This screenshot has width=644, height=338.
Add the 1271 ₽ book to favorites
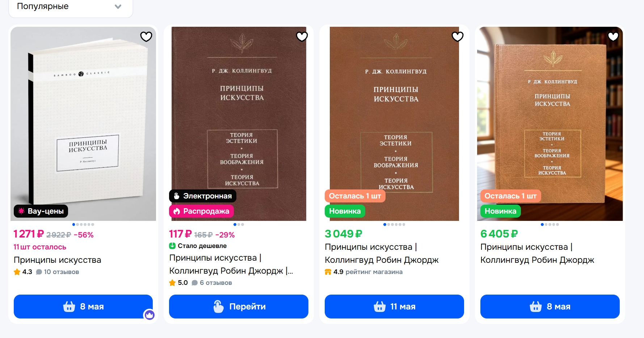[x=146, y=37]
